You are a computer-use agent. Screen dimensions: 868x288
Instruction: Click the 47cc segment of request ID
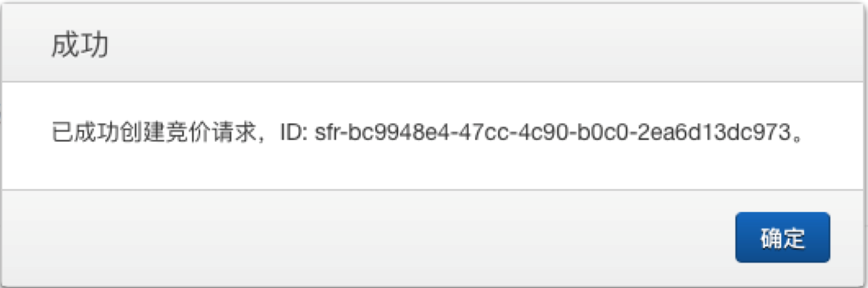(x=484, y=132)
